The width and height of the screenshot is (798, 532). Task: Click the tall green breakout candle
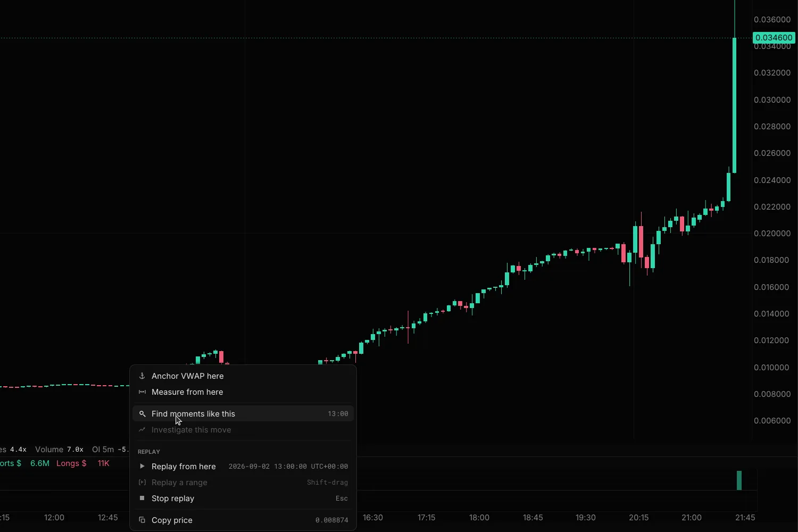pyautogui.click(x=735, y=105)
